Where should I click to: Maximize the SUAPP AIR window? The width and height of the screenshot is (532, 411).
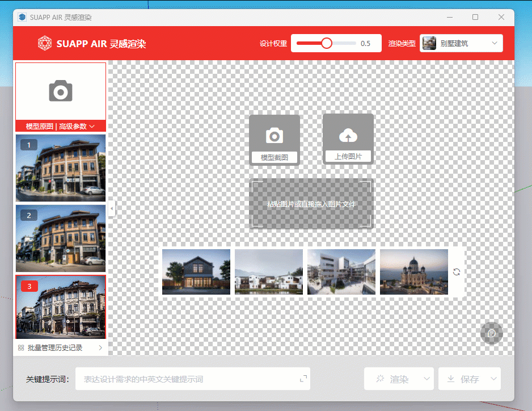tap(475, 17)
